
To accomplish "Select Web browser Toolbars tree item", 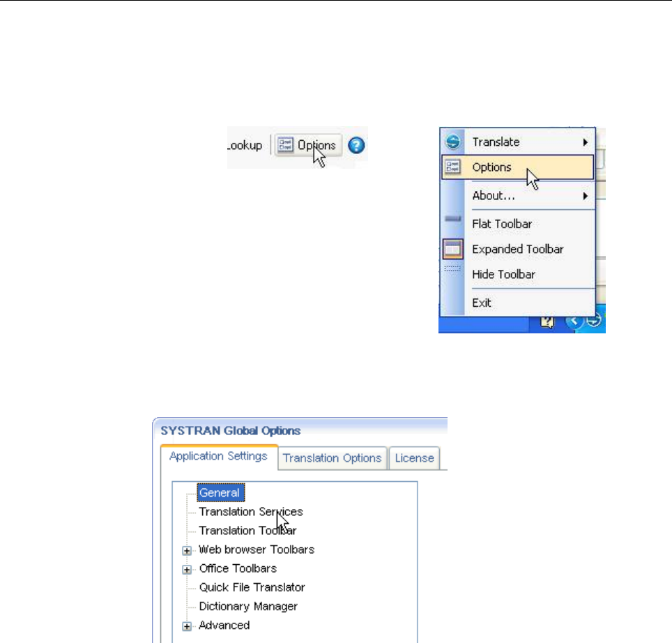I will (x=257, y=550).
